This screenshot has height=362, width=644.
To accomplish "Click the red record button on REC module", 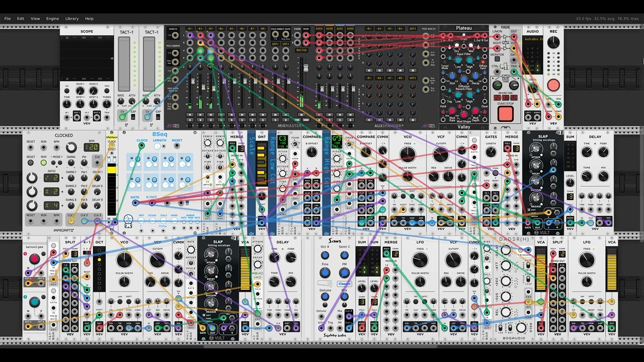I will (x=553, y=84).
